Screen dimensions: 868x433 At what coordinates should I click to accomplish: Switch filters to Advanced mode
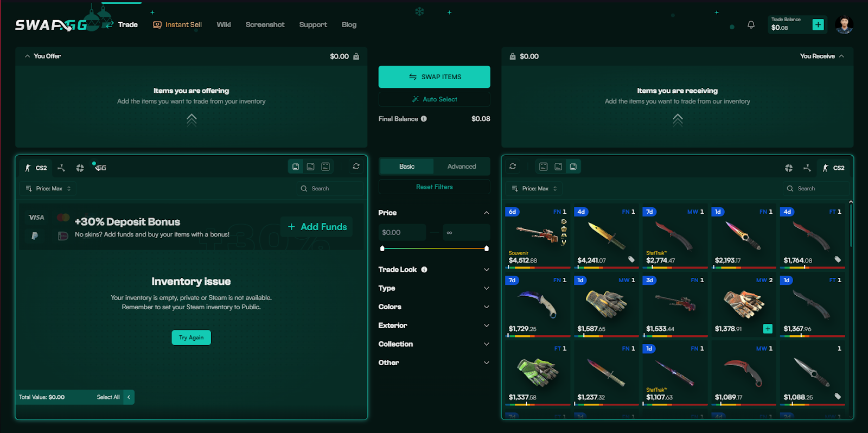(462, 167)
